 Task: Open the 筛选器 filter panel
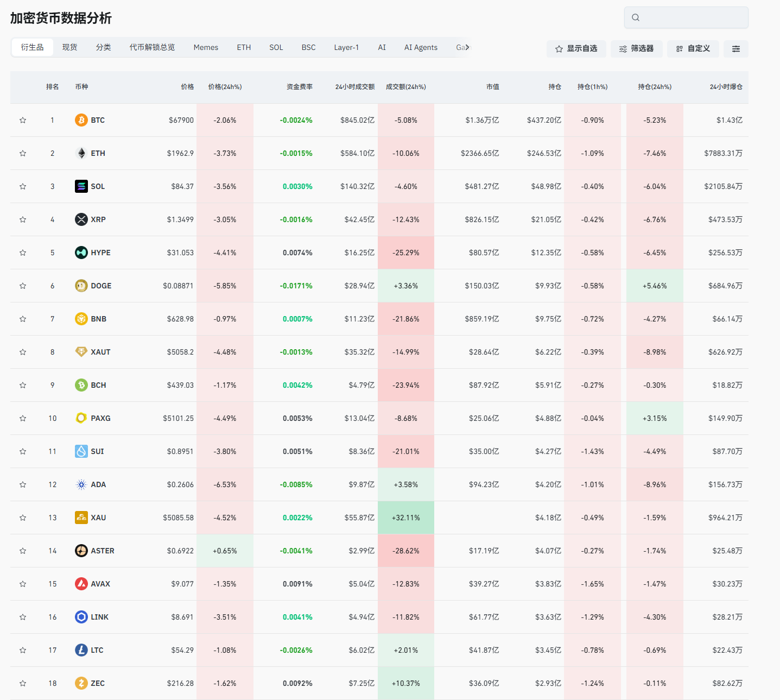pyautogui.click(x=636, y=49)
